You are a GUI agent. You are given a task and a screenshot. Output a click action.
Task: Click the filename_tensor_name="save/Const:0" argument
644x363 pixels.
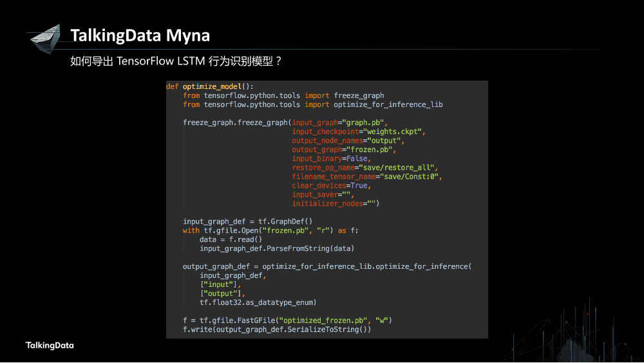click(367, 177)
